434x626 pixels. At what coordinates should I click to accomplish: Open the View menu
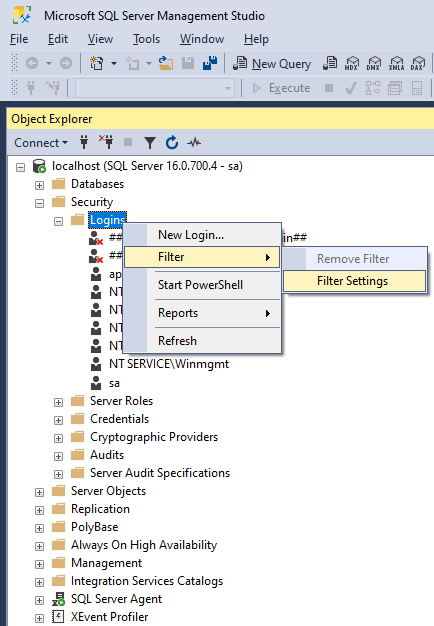click(x=100, y=39)
